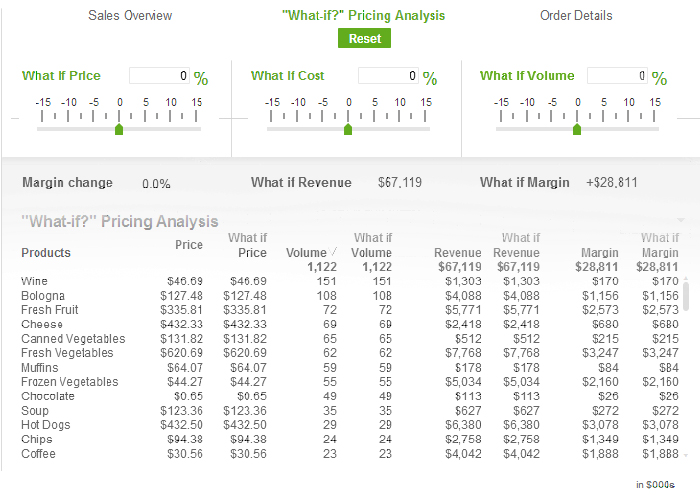Image resolution: width=700 pixels, height=495 pixels.
Task: Click the What If Price slider handle
Action: [119, 129]
